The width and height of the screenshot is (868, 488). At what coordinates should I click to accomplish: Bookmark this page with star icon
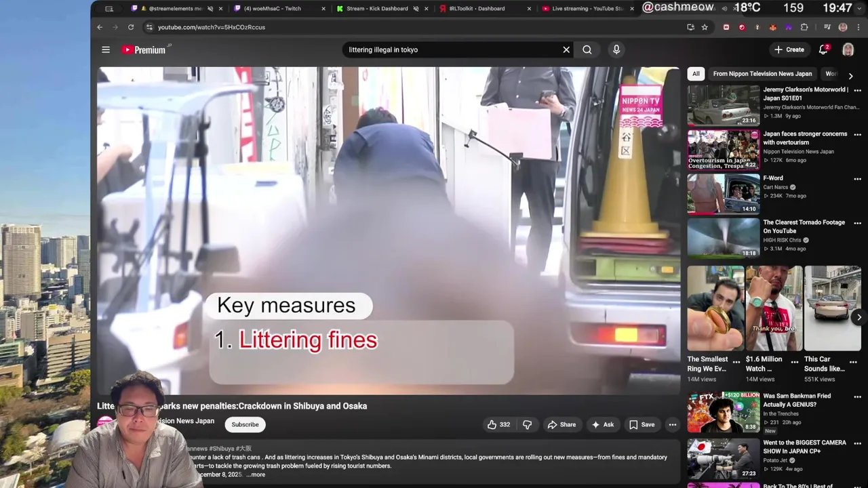tap(705, 27)
